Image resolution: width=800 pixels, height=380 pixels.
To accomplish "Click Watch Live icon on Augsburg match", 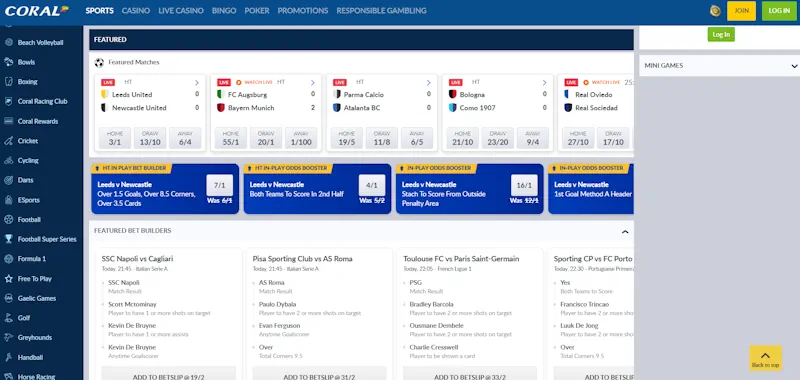I will tap(238, 82).
